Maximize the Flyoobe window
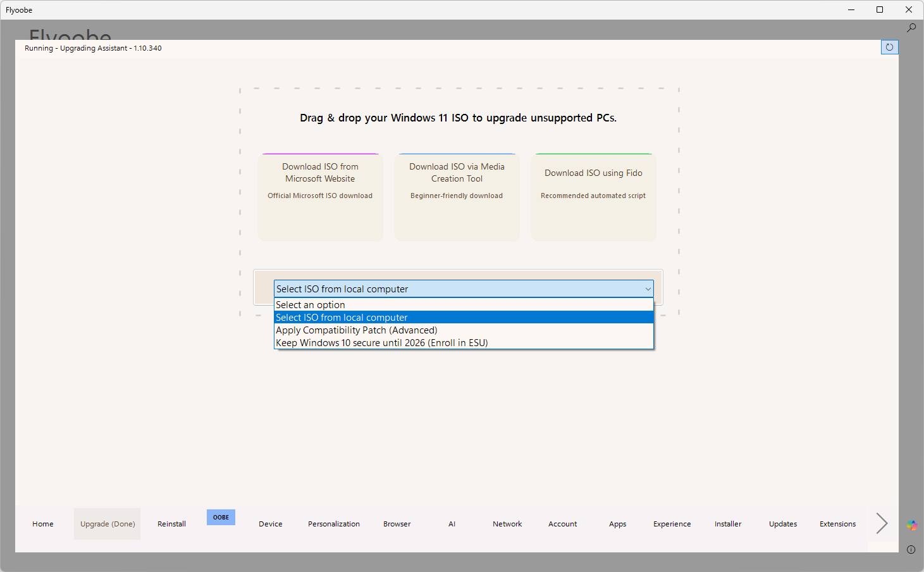This screenshot has width=924, height=572. click(x=880, y=9)
